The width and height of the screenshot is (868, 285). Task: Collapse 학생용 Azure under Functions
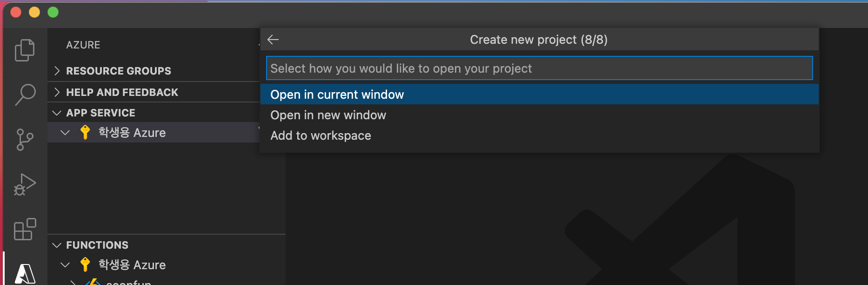[x=65, y=265]
